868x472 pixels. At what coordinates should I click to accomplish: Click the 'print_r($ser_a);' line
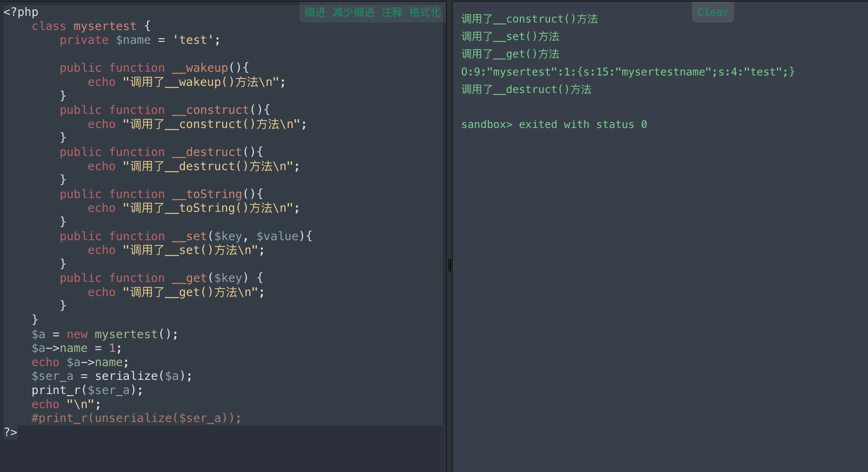88,390
